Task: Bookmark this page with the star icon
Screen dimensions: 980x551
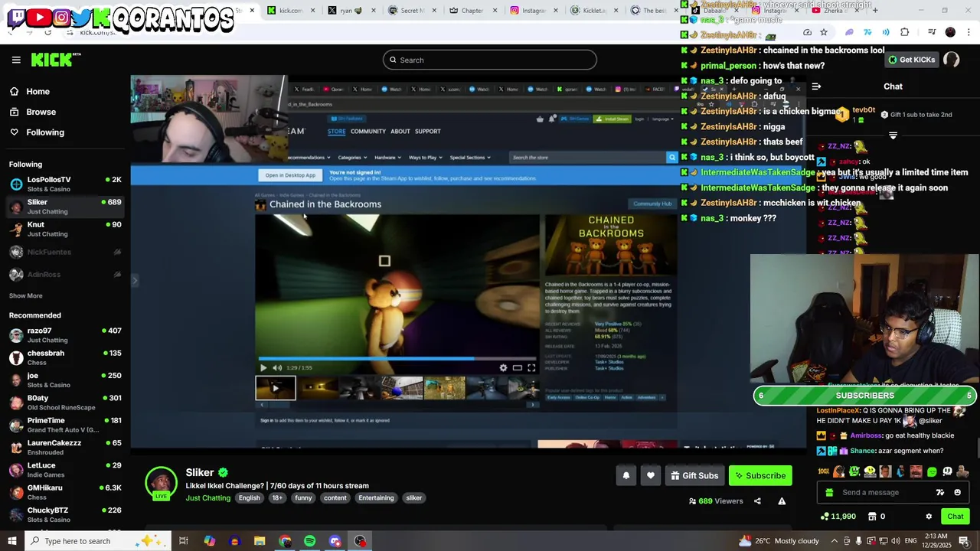Action: point(824,32)
